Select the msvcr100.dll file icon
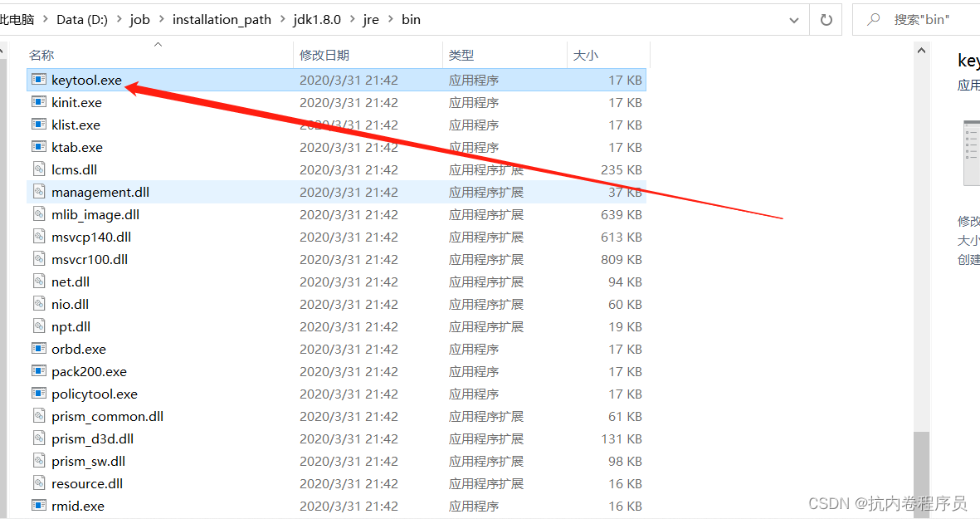 (39, 259)
